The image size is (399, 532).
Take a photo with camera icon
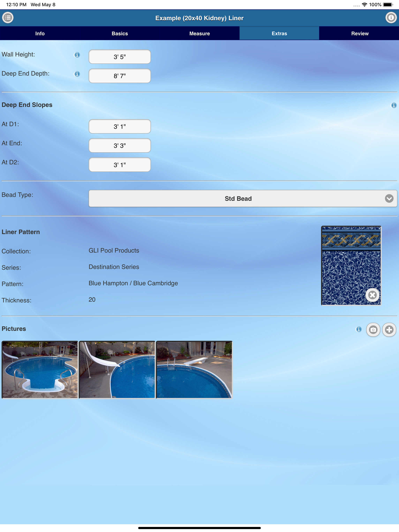(x=373, y=329)
